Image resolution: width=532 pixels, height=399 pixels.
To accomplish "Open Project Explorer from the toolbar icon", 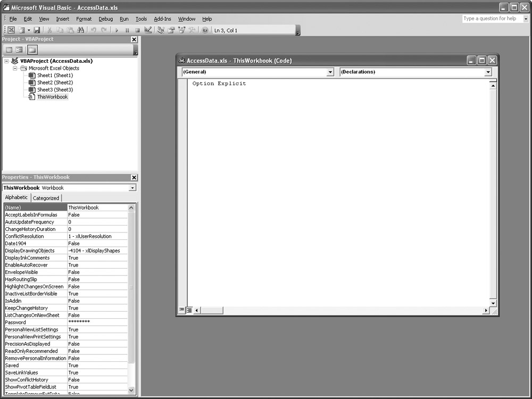I will coord(161,30).
